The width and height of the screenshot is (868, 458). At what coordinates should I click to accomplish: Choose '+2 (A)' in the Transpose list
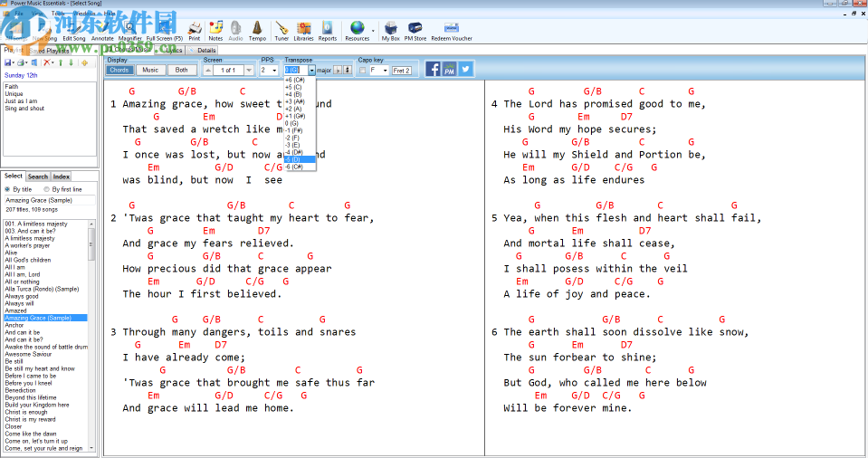[293, 109]
